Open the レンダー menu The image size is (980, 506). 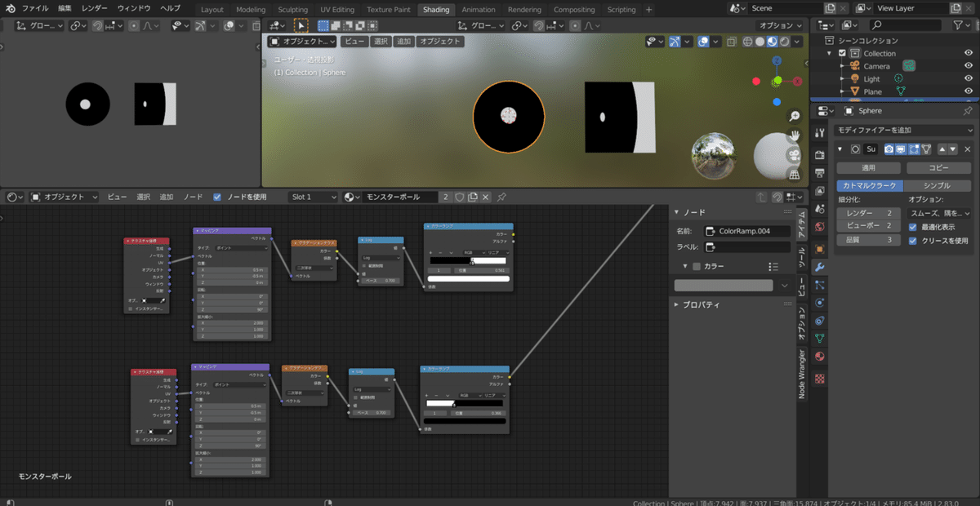tap(95, 8)
